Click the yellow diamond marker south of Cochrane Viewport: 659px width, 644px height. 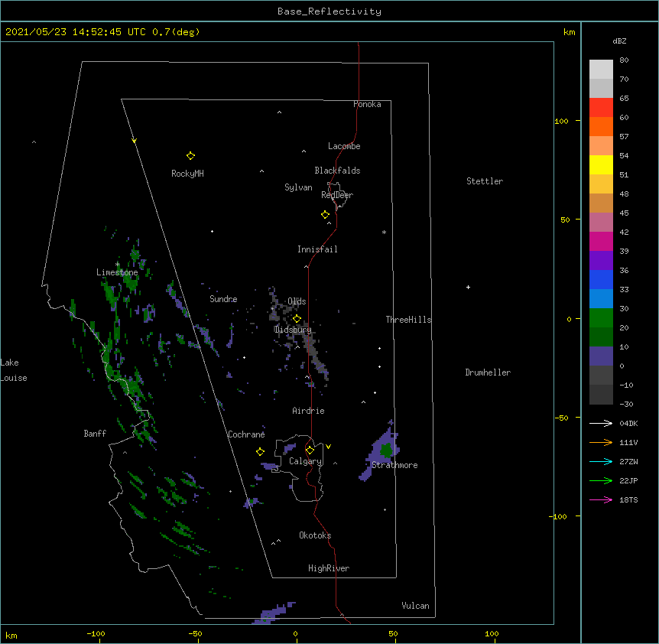pos(260,452)
